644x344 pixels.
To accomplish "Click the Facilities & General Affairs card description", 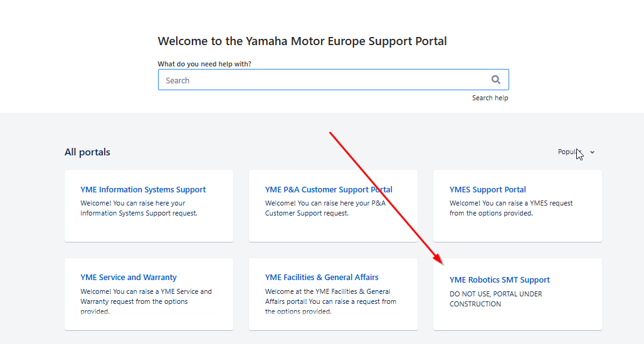I will point(330,301).
